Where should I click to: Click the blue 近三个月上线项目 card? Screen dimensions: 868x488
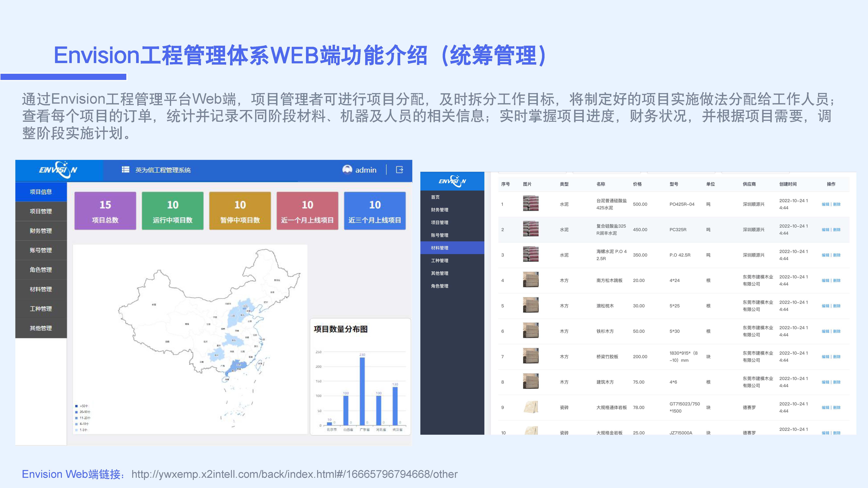pyautogui.click(x=375, y=211)
